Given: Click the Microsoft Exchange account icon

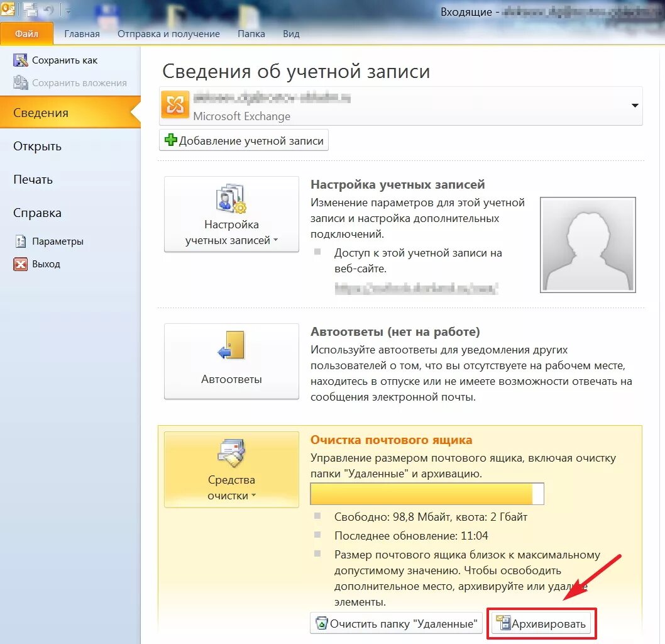Looking at the screenshot, I should (175, 104).
